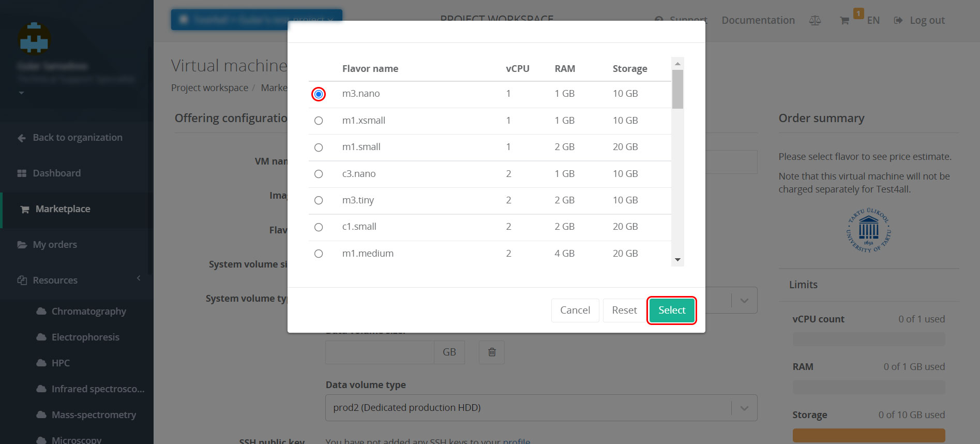Open the Data volume type dropdown

[x=541, y=408]
